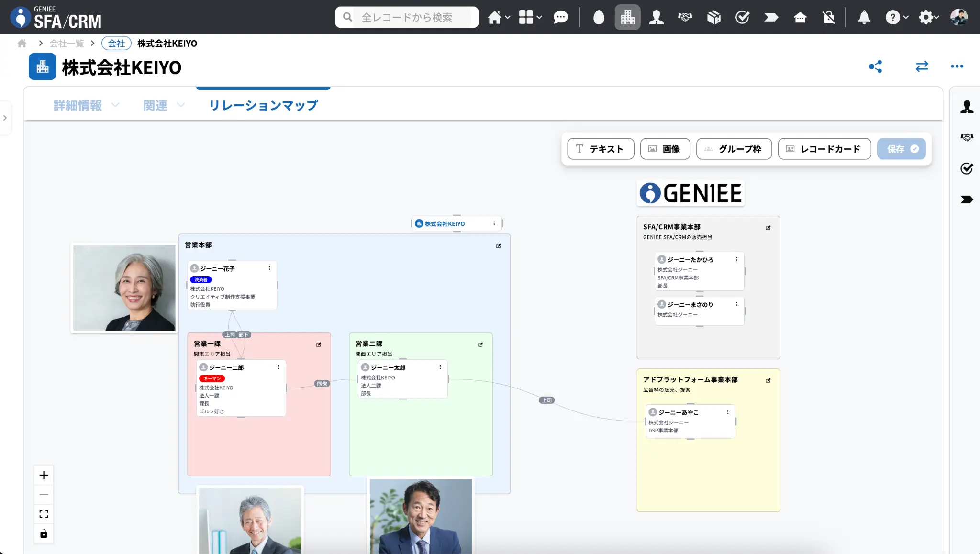Open options menu on 株式会社KEIYO node
The image size is (980, 554).
494,223
